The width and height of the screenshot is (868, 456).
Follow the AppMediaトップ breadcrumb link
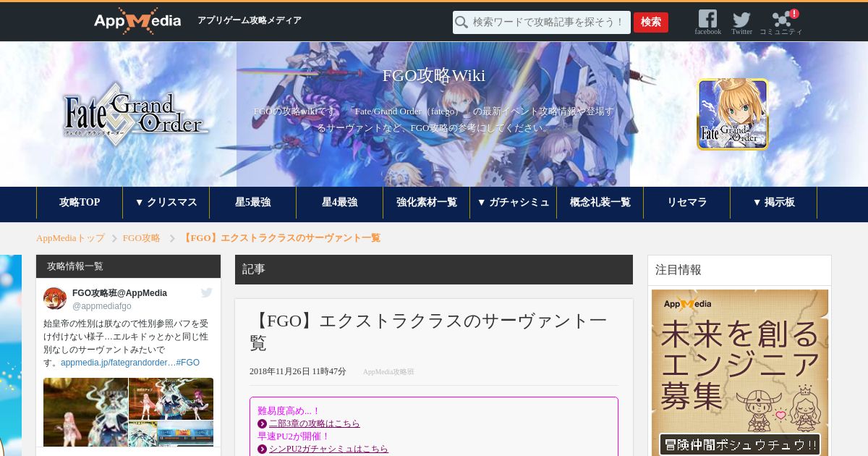point(70,238)
